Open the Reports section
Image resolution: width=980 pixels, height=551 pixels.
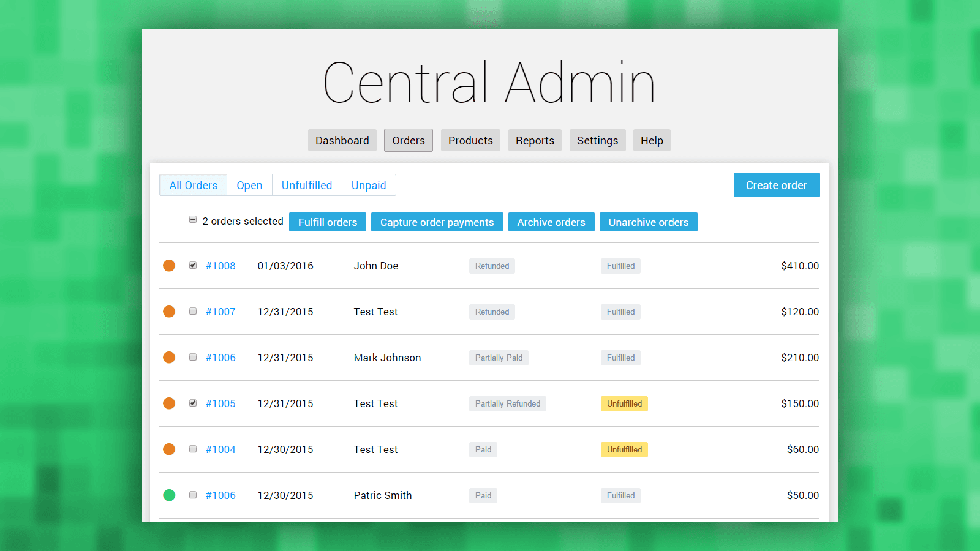coord(535,141)
